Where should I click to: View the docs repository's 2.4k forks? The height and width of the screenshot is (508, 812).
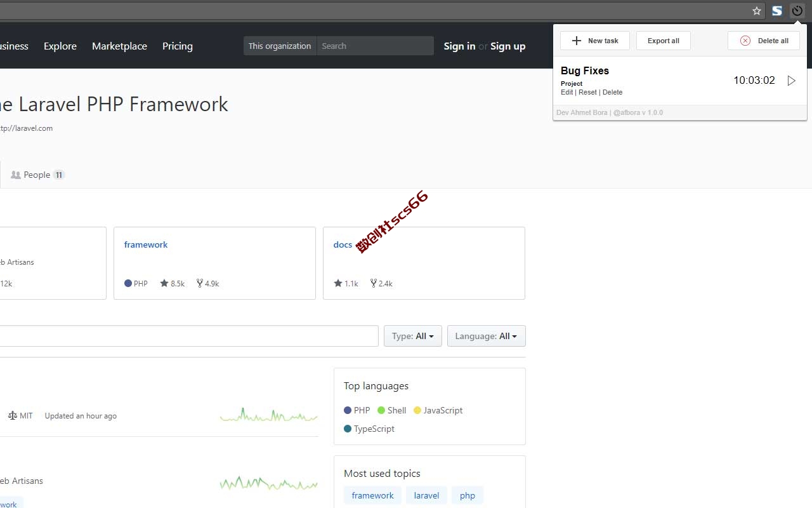(x=382, y=283)
